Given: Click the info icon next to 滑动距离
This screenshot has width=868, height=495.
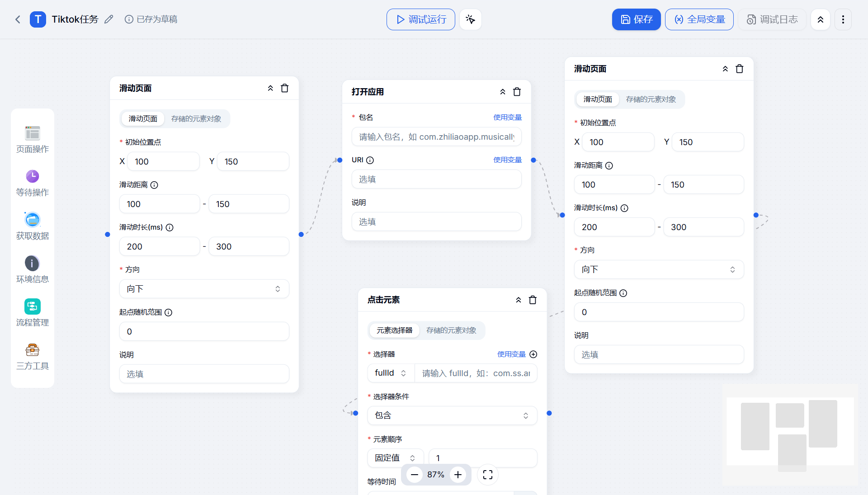Looking at the screenshot, I should pos(154,185).
